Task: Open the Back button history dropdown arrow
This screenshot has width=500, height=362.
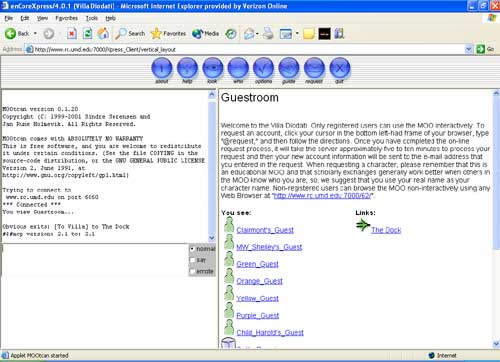Action: click(35, 34)
